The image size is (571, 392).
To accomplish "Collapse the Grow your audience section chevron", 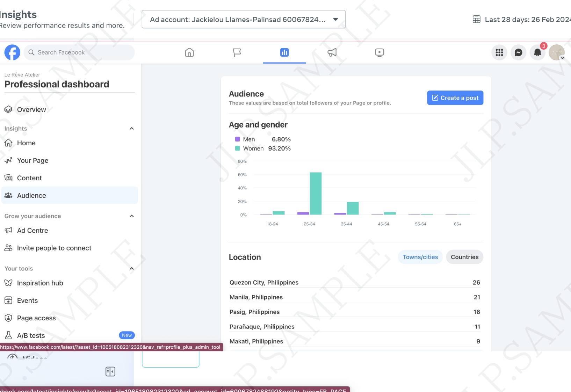I will pos(132,216).
